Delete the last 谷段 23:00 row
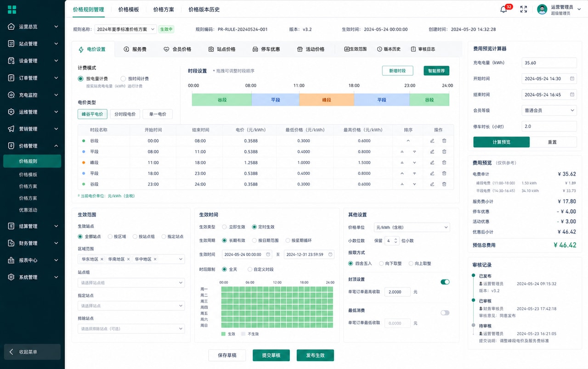The height and width of the screenshot is (369, 588). (444, 184)
